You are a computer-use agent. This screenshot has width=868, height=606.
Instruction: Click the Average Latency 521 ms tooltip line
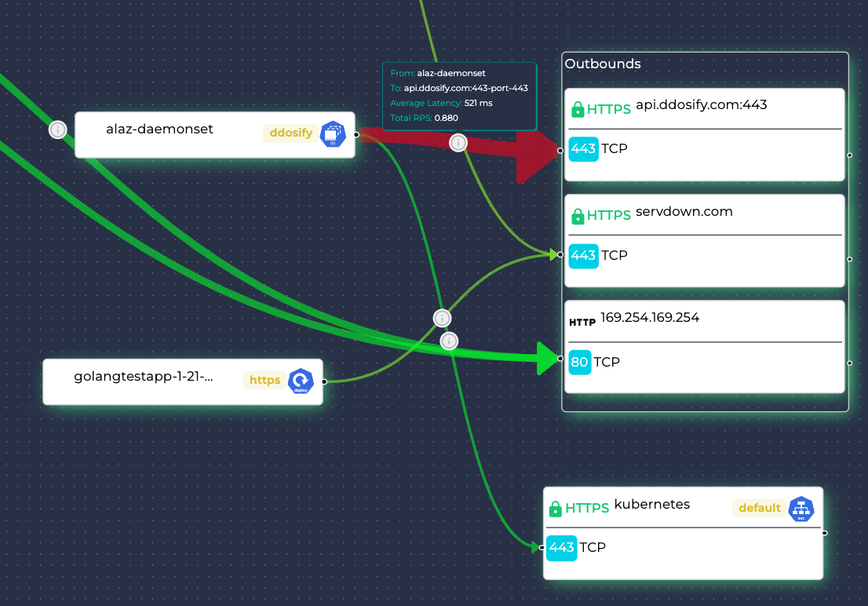point(441,103)
